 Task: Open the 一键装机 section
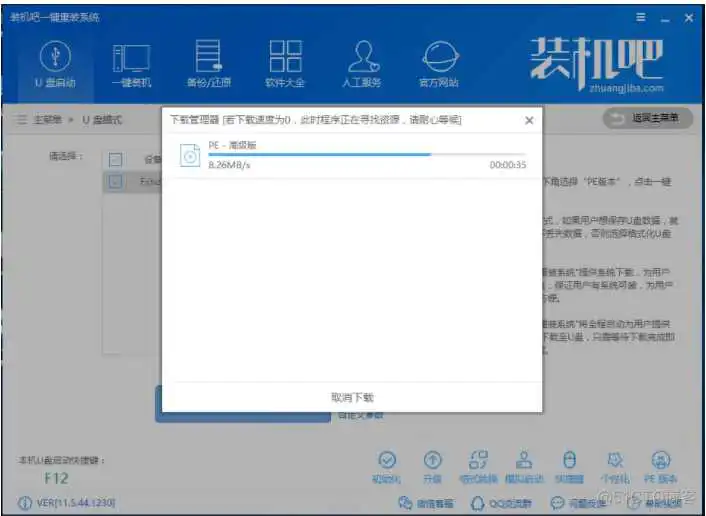tap(131, 65)
